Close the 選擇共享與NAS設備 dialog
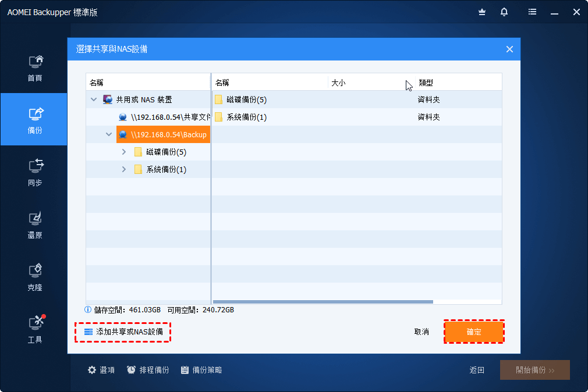 (509, 49)
